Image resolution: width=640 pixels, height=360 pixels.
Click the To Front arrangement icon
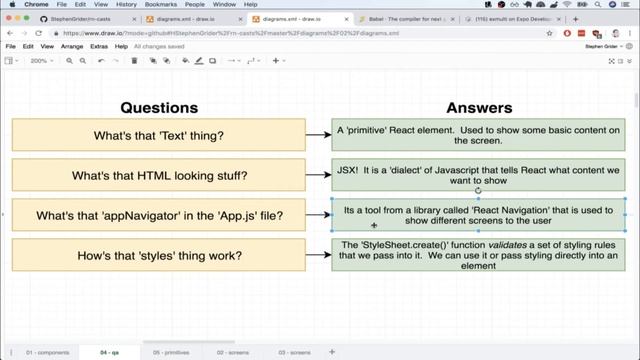pyautogui.click(x=153, y=61)
